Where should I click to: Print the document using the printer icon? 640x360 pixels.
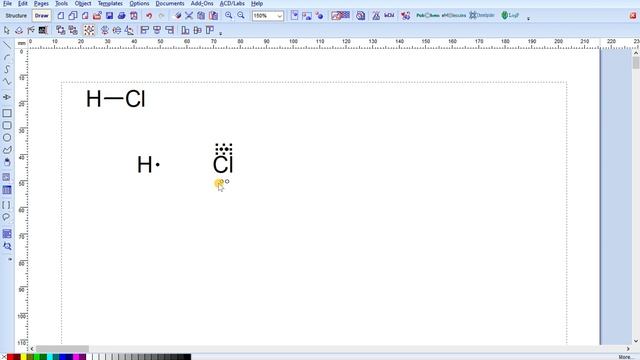(x=122, y=16)
